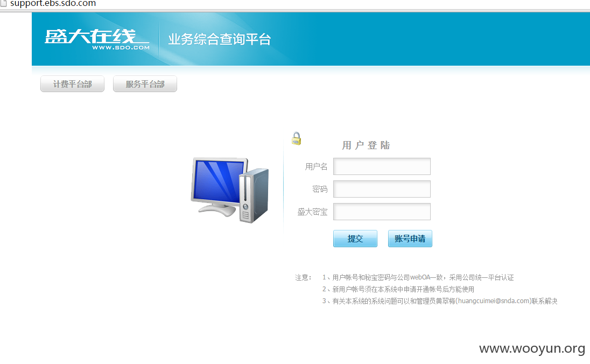
Task: Click the support.ebs.sdo.com address text
Action: click(53, 3)
